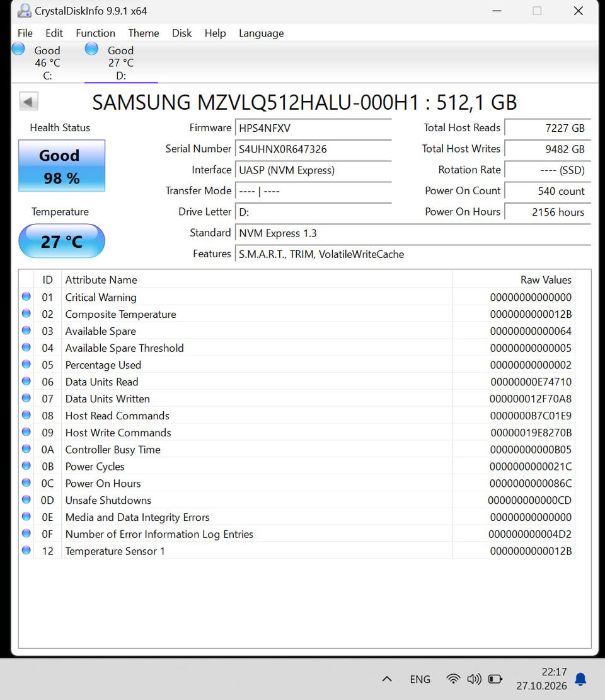The width and height of the screenshot is (605, 700).
Task: Click the Raw Values column header
Action: [514, 279]
